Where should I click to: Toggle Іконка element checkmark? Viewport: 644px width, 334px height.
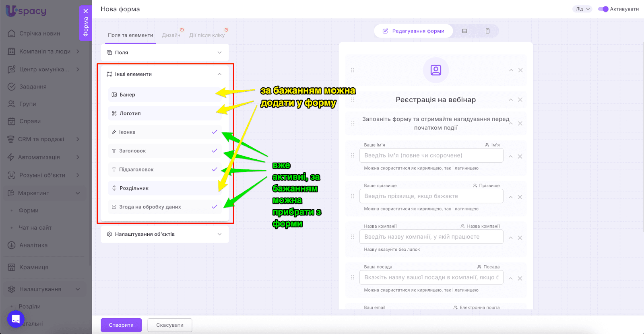pos(215,132)
